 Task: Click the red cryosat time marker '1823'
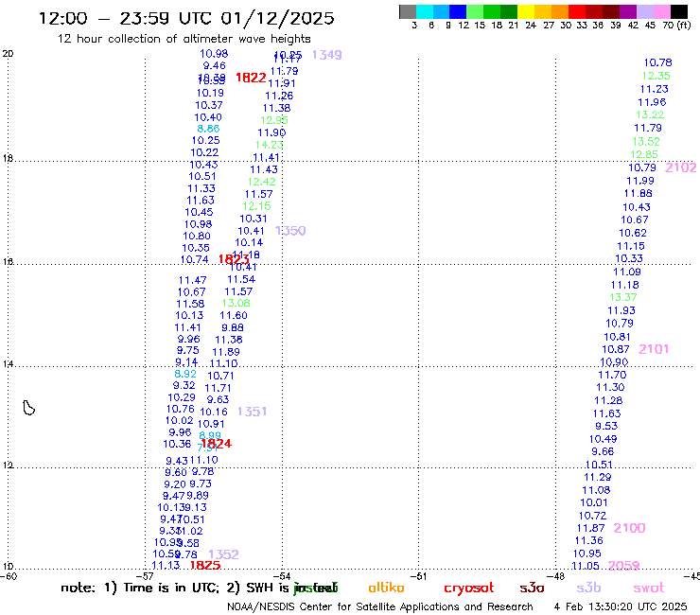(234, 259)
